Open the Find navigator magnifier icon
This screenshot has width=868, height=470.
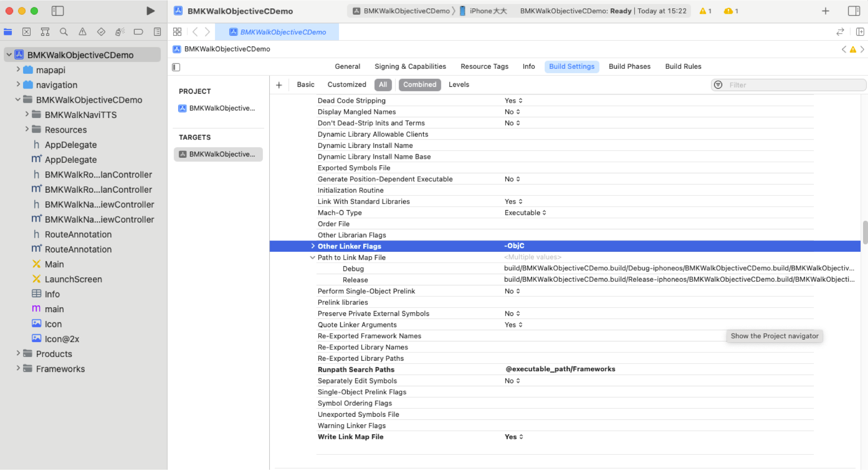pyautogui.click(x=63, y=32)
